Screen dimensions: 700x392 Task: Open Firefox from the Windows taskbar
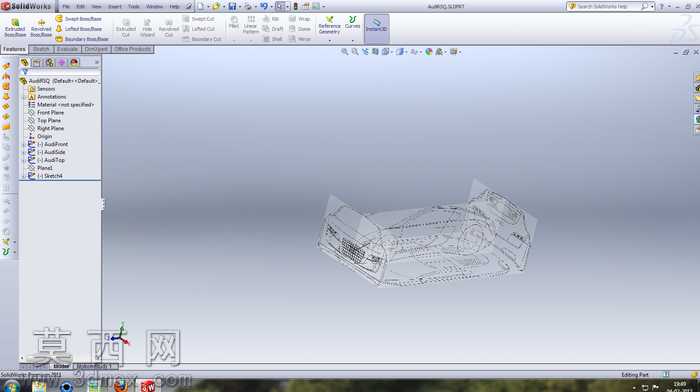point(121,386)
